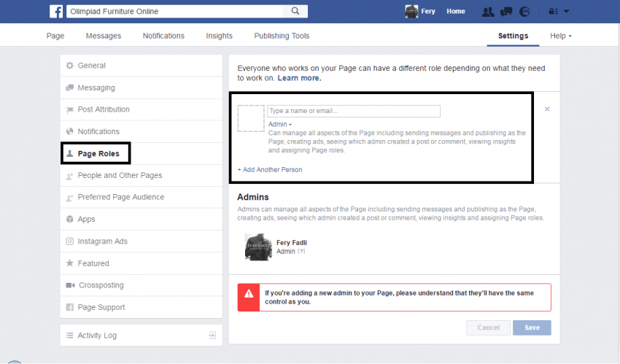Open the privacy shortcuts lock icon
The height and width of the screenshot is (364, 620).
tap(550, 12)
